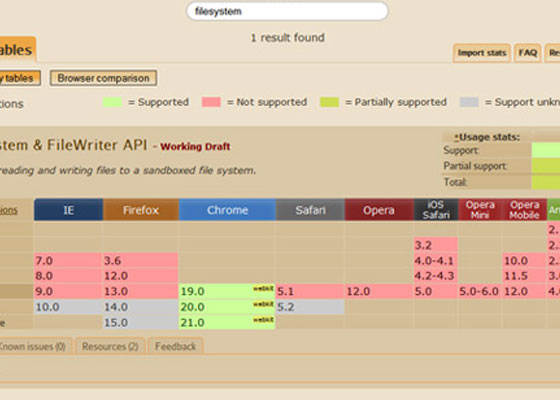Click the Support usage stats row

[501, 150]
